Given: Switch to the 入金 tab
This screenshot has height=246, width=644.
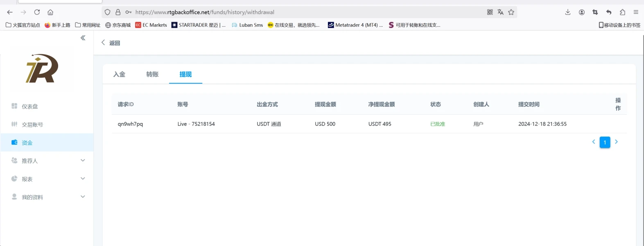Looking at the screenshot, I should (119, 74).
